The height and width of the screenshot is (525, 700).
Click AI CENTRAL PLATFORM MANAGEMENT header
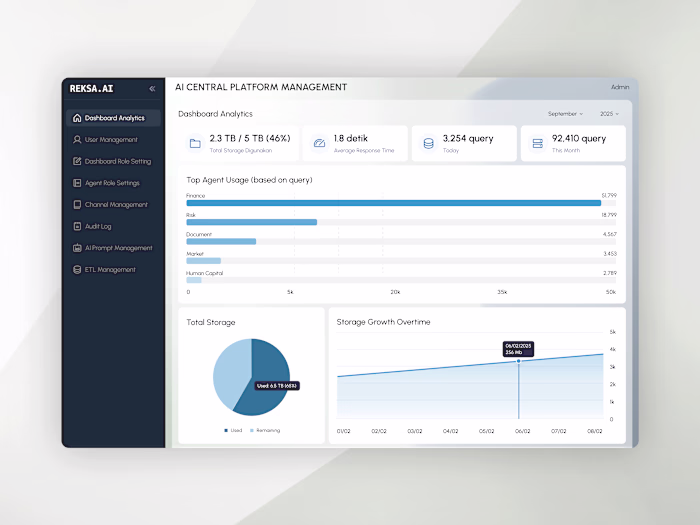pyautogui.click(x=261, y=87)
